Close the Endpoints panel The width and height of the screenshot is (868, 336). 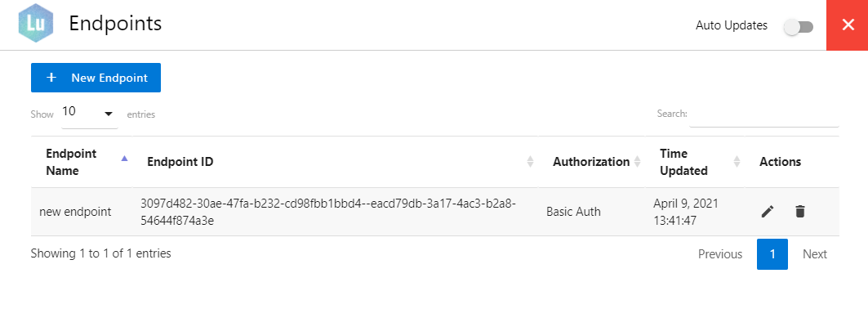(x=847, y=25)
